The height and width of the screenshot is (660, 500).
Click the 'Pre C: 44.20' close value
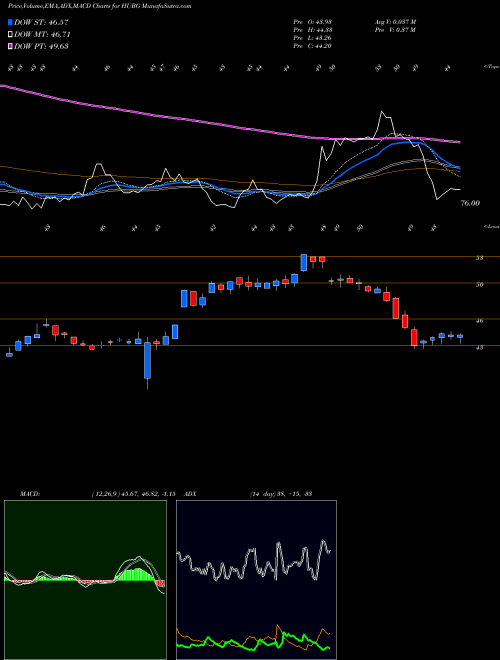click(x=313, y=46)
